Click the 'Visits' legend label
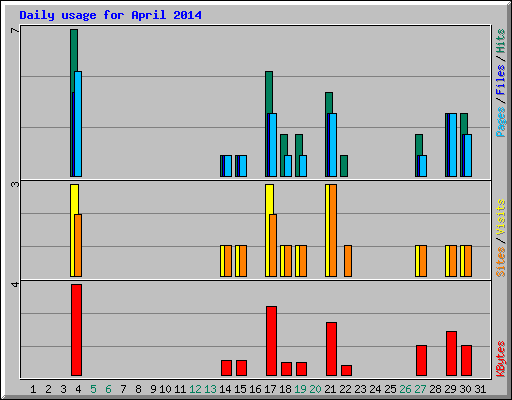Viewport: 512px width, 400px height. click(500, 217)
